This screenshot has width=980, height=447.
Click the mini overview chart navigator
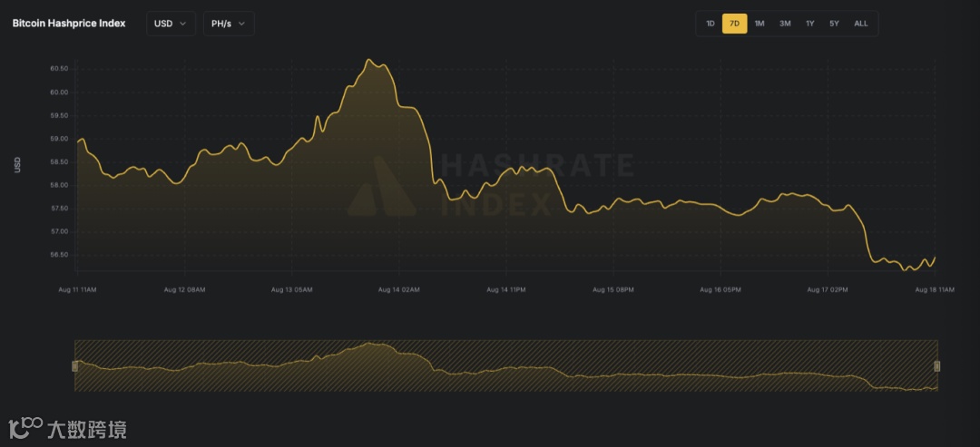505,365
